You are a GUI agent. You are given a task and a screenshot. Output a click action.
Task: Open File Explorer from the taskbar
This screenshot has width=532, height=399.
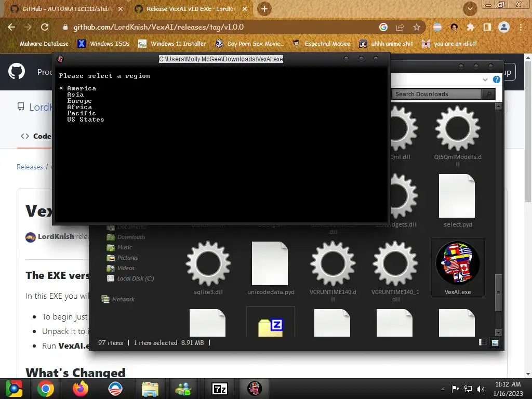150,389
